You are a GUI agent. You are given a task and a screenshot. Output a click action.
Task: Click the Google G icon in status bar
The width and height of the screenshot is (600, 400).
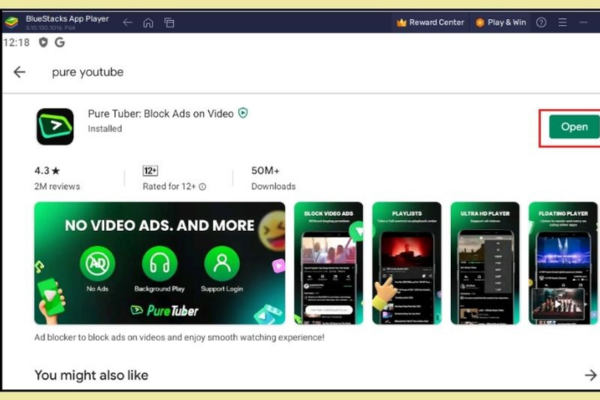(x=60, y=42)
